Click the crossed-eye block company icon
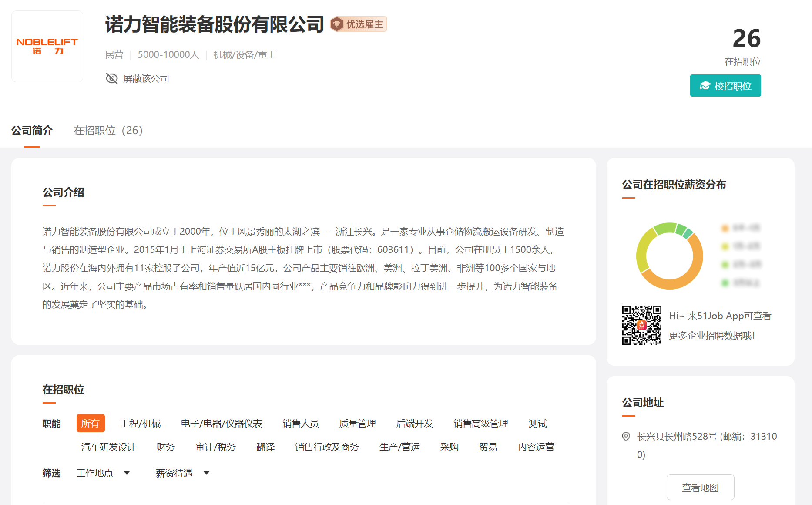This screenshot has width=812, height=505. pyautogui.click(x=112, y=78)
